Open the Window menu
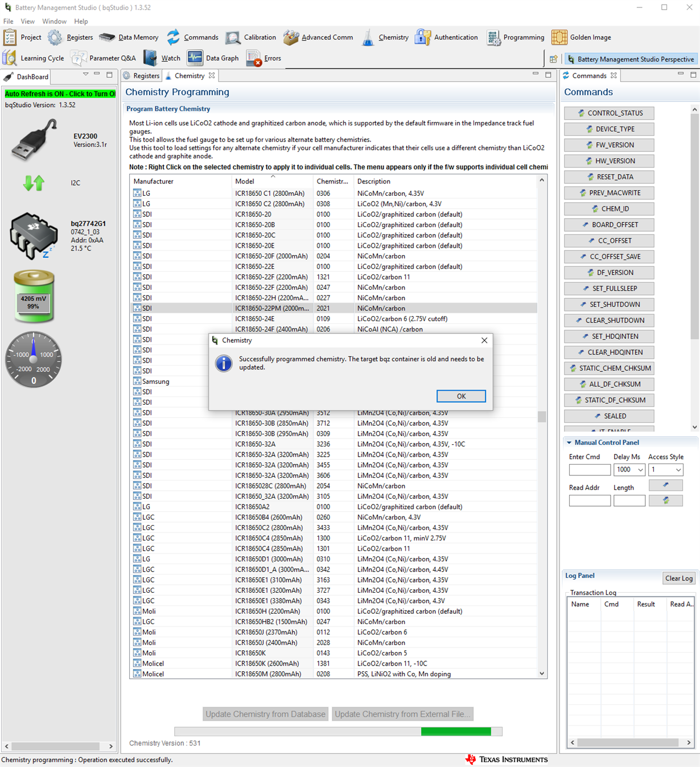Viewport: 700px width, 767px height. click(54, 21)
